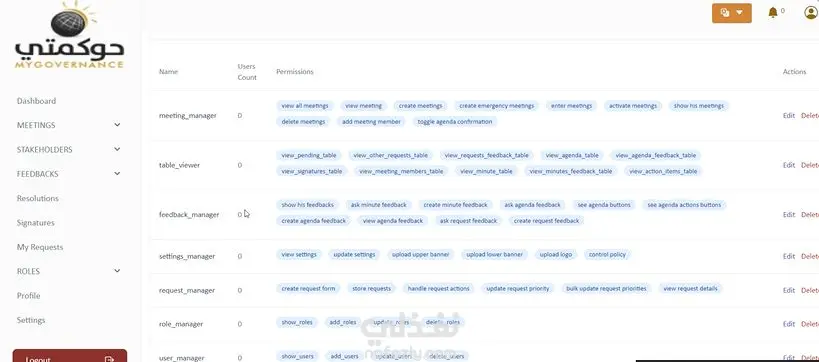Delete the feedback_manager role

[x=810, y=215]
